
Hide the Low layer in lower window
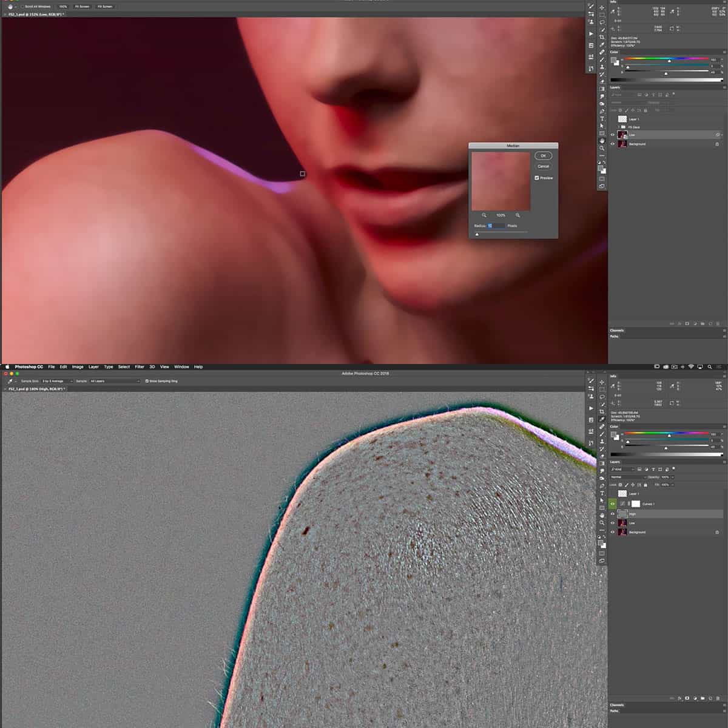coord(613,523)
